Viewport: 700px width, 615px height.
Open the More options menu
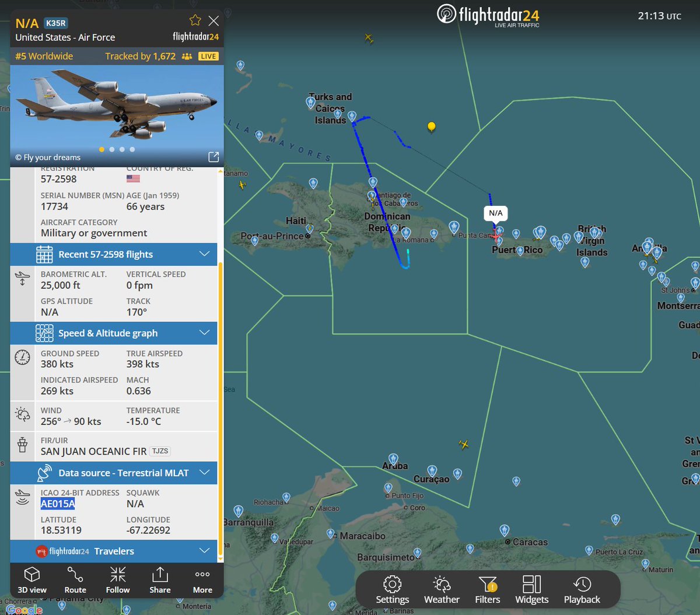(x=202, y=580)
